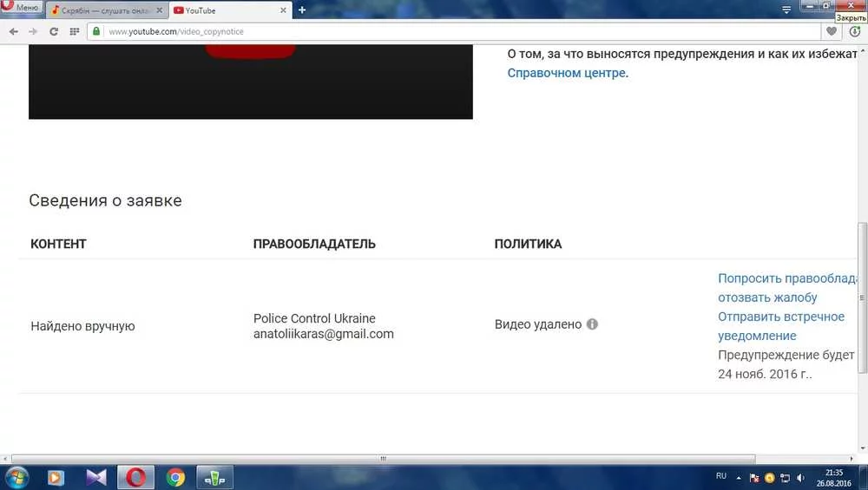Screen dimensions: 868x490
Task: Open the Chrome taskbar icon
Action: coord(175,477)
